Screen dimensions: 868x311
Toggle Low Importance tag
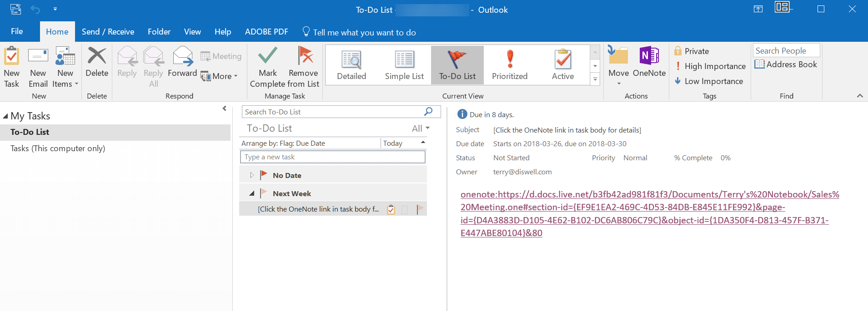click(x=708, y=81)
